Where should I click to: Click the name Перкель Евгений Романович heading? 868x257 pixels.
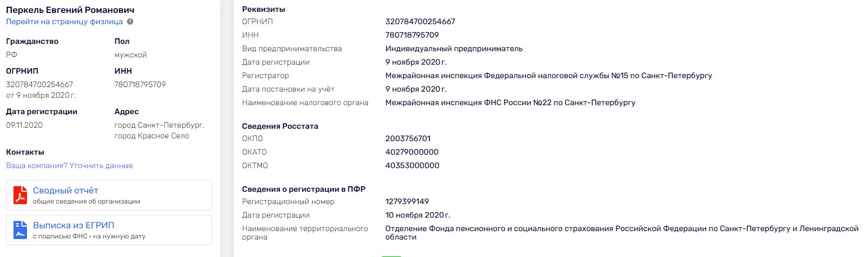point(70,10)
